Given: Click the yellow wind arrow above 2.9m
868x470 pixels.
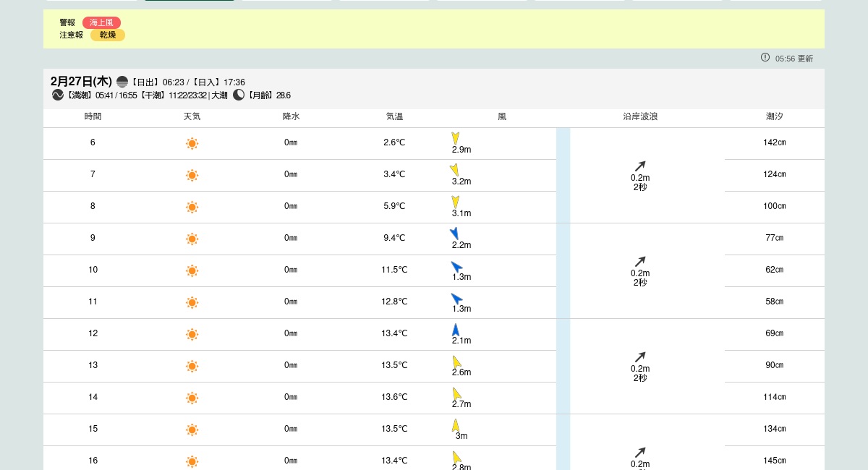Looking at the screenshot, I should click(456, 137).
